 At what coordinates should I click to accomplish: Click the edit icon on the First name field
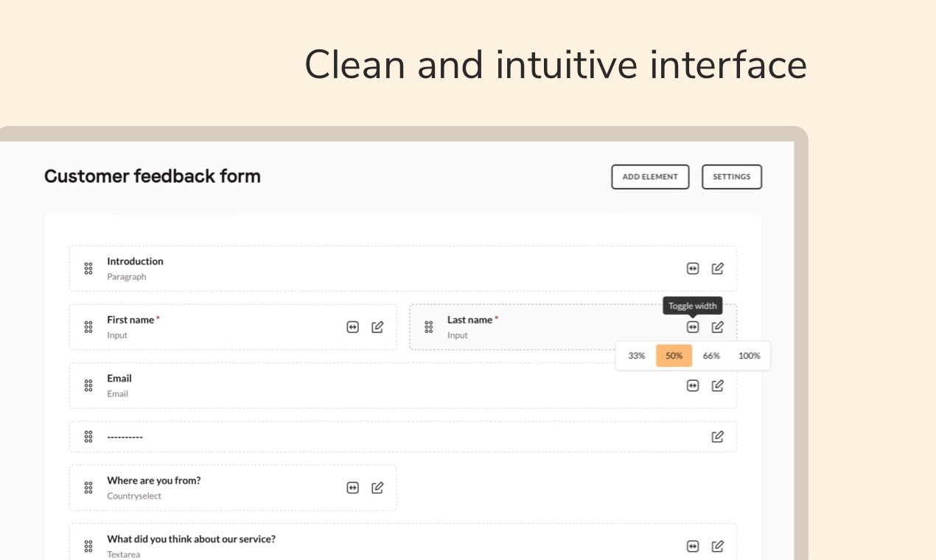tap(377, 326)
